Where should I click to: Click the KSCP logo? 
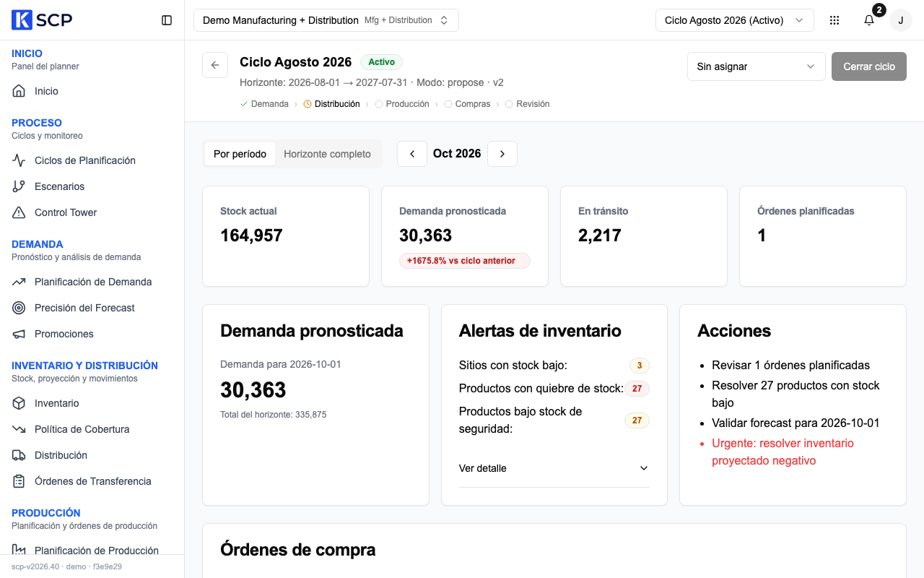[42, 20]
